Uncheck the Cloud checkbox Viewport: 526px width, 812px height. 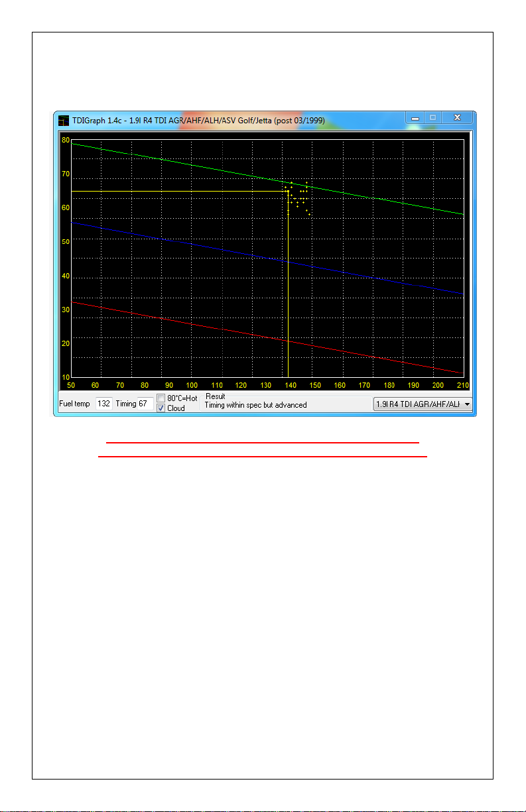click(161, 408)
